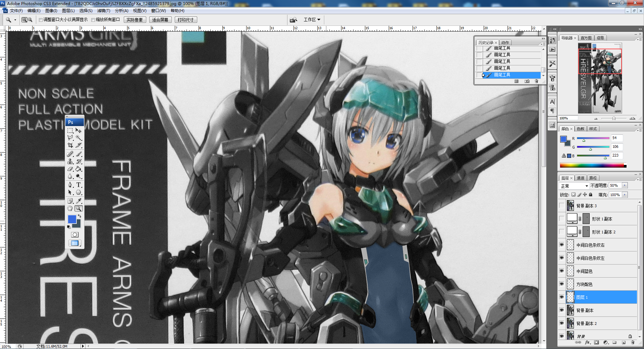Show the 背景 副本 3 layer
Viewport: 644px width, 349px height.
(x=561, y=206)
